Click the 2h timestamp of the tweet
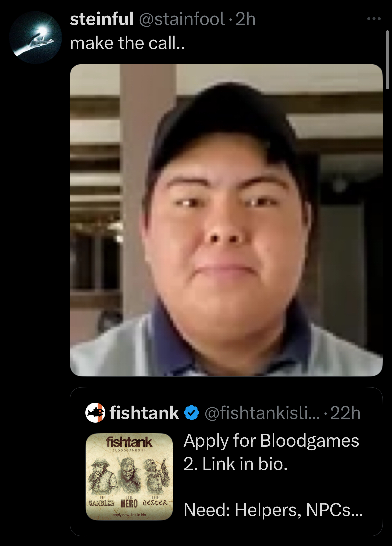Image resolution: width=392 pixels, height=546 pixels. (x=245, y=19)
